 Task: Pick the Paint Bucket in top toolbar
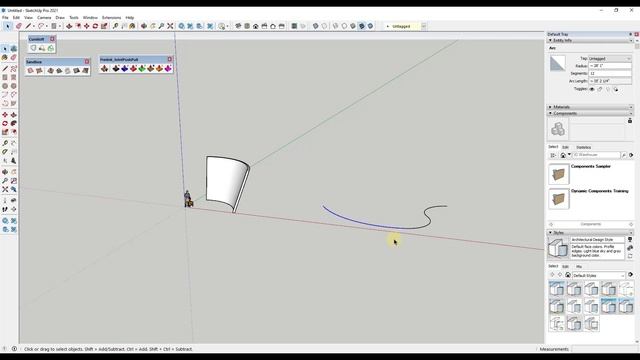pos(132,26)
